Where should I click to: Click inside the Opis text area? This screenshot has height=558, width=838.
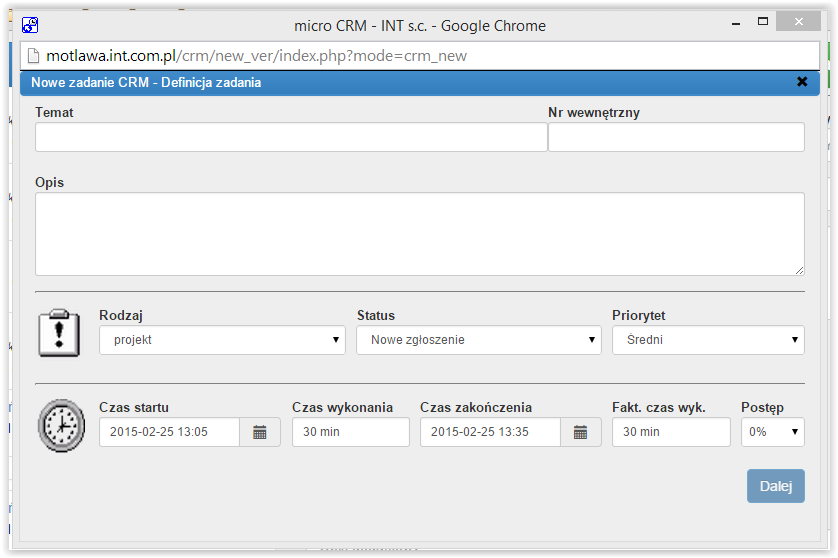tap(420, 234)
